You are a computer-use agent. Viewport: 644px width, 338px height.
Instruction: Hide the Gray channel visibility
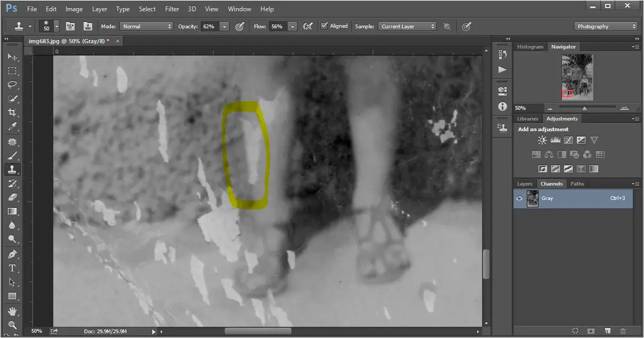519,198
